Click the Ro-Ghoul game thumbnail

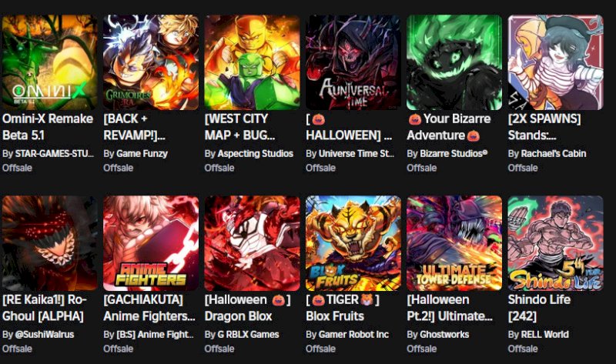pos(49,243)
